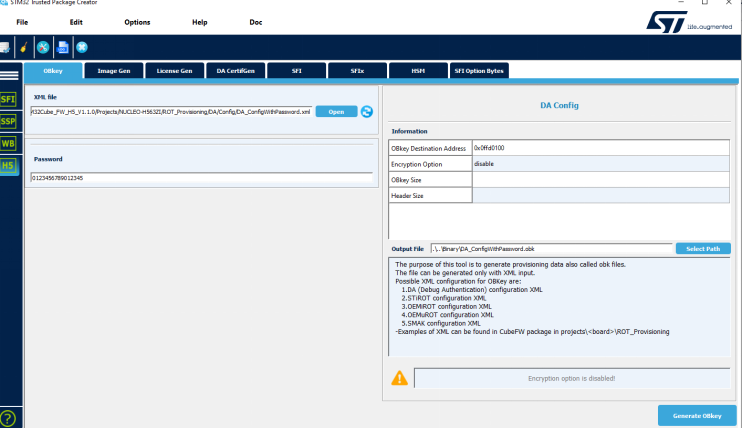This screenshot has width=742, height=428.
Task: Click the empty OBkey Size value cell
Action: (601, 179)
